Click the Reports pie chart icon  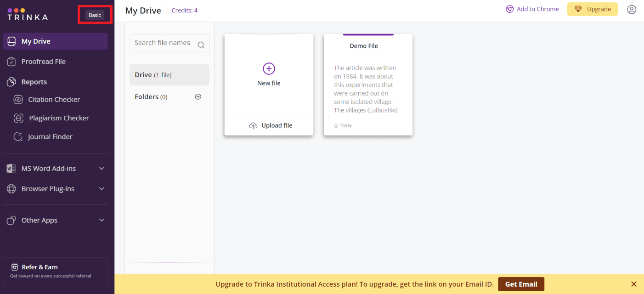tap(12, 82)
